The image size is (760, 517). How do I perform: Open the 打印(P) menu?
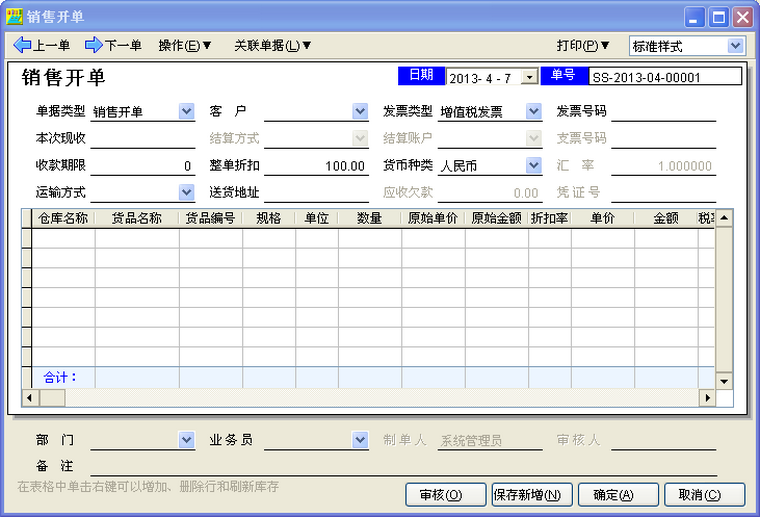[x=583, y=45]
